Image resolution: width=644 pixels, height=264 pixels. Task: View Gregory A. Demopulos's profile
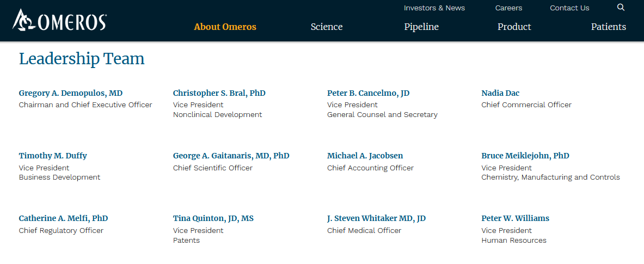(x=71, y=93)
